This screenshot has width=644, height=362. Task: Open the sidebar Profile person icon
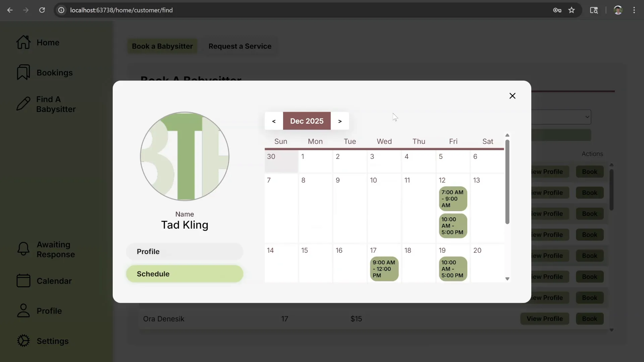tap(23, 311)
